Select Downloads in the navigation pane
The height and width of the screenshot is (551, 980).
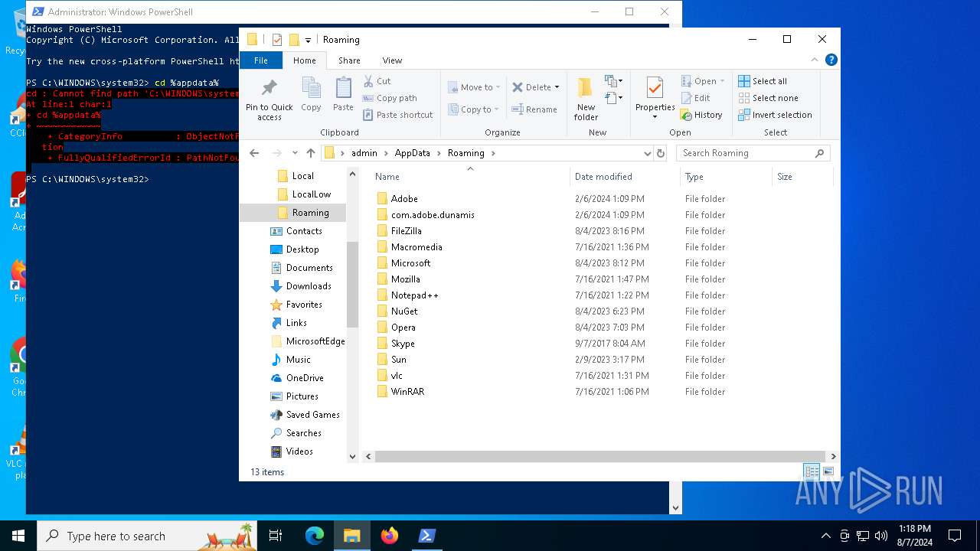[300, 286]
